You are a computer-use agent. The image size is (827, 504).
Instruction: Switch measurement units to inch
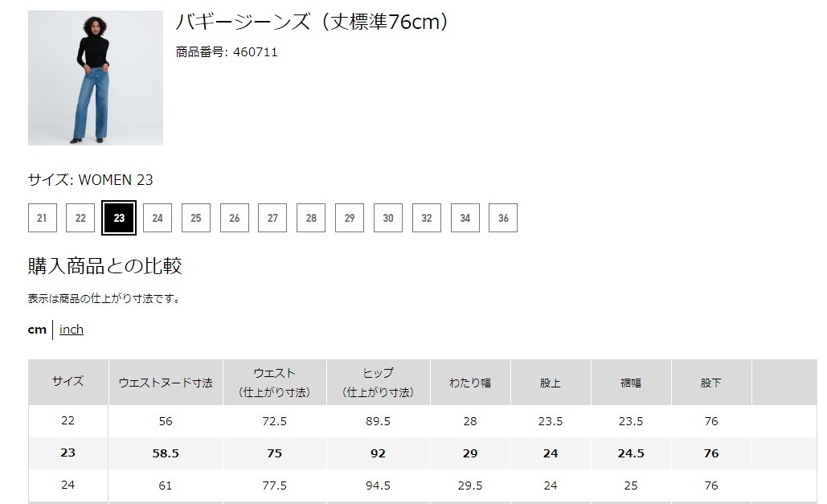coord(72,330)
